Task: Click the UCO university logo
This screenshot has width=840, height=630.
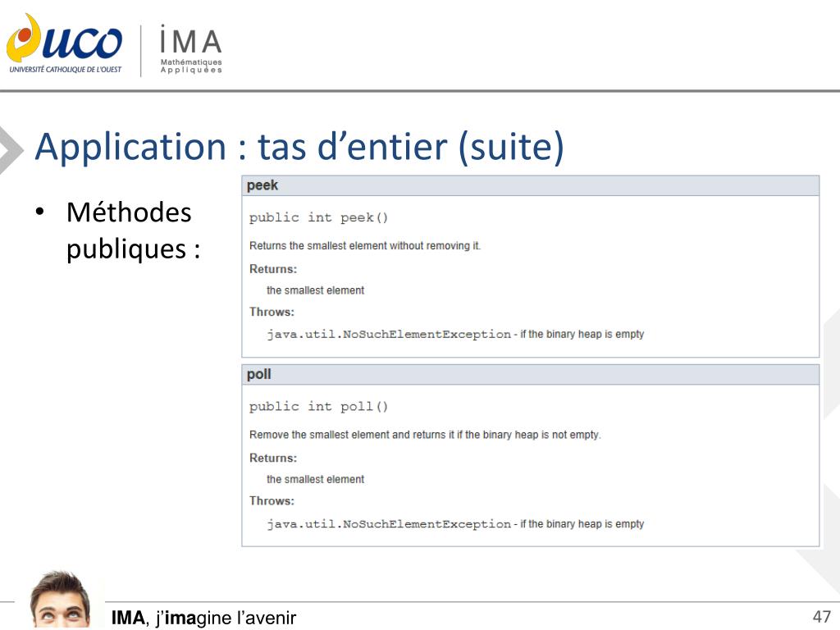Action: tap(64, 44)
